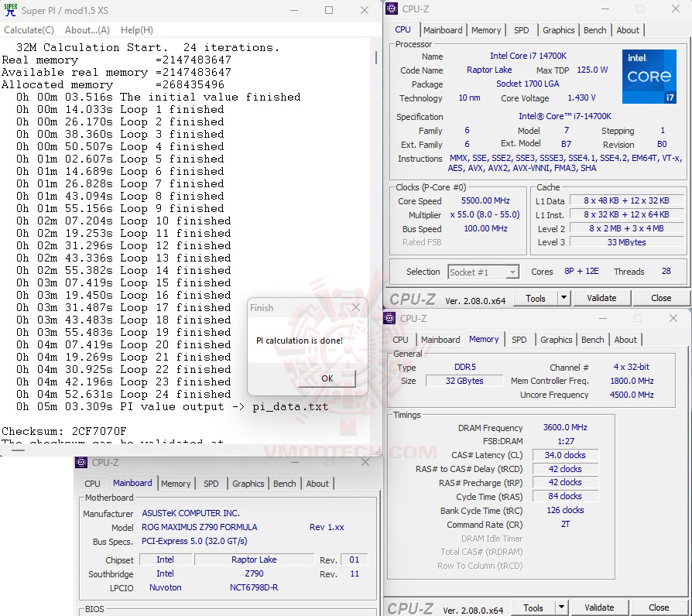The width and height of the screenshot is (692, 616).
Task: Open the About...(A) menu in Super PI
Action: pyautogui.click(x=87, y=30)
